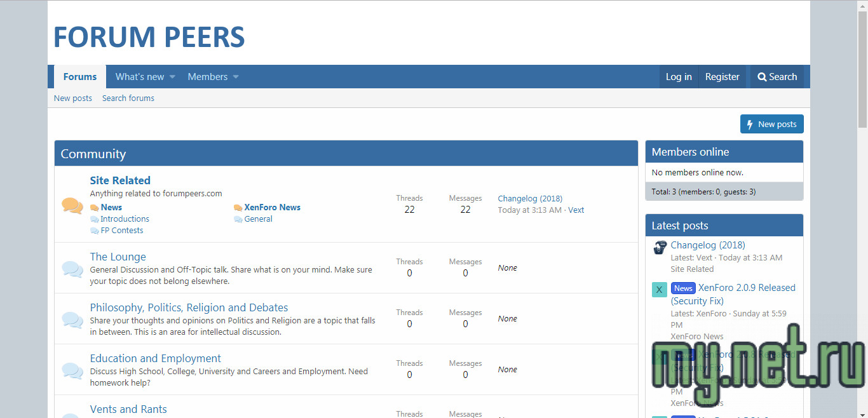Click The Lounge forum speech-bubble icon
This screenshot has width=868, height=418.
pos(72,269)
